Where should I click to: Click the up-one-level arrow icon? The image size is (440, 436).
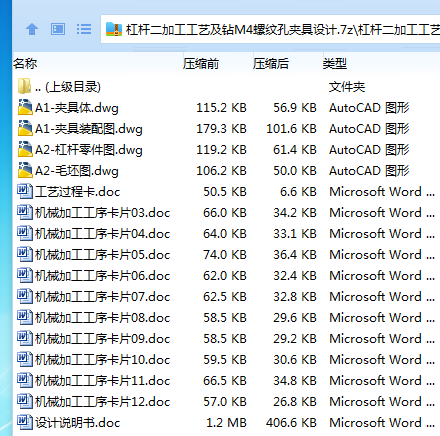click(x=32, y=29)
